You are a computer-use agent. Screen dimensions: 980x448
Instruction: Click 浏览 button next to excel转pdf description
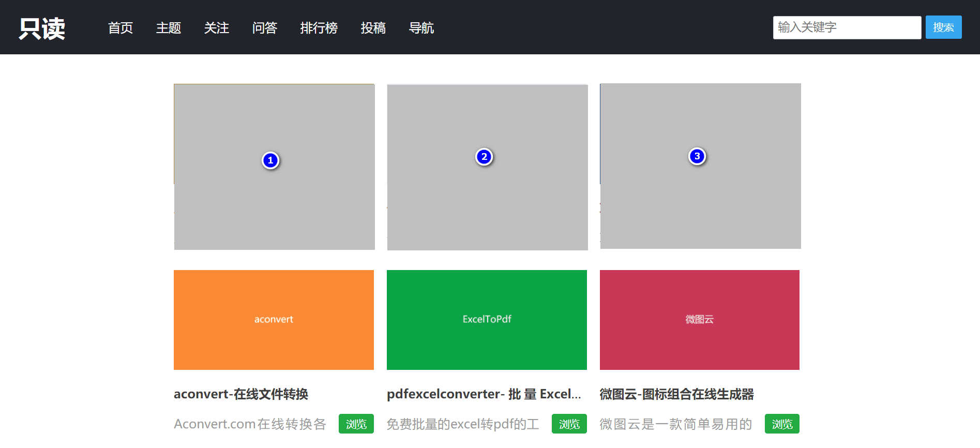tap(569, 424)
